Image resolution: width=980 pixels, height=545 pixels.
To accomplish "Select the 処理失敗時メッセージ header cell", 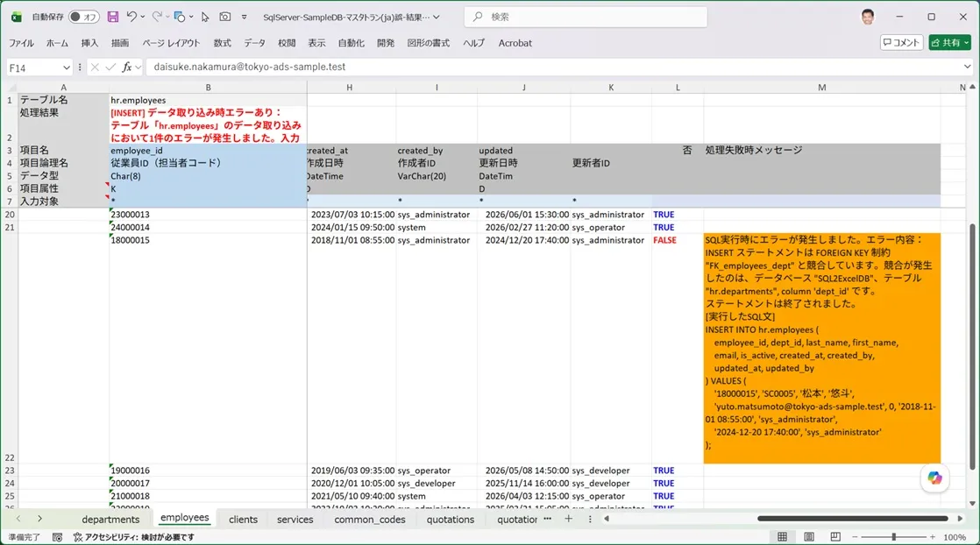I will point(822,150).
